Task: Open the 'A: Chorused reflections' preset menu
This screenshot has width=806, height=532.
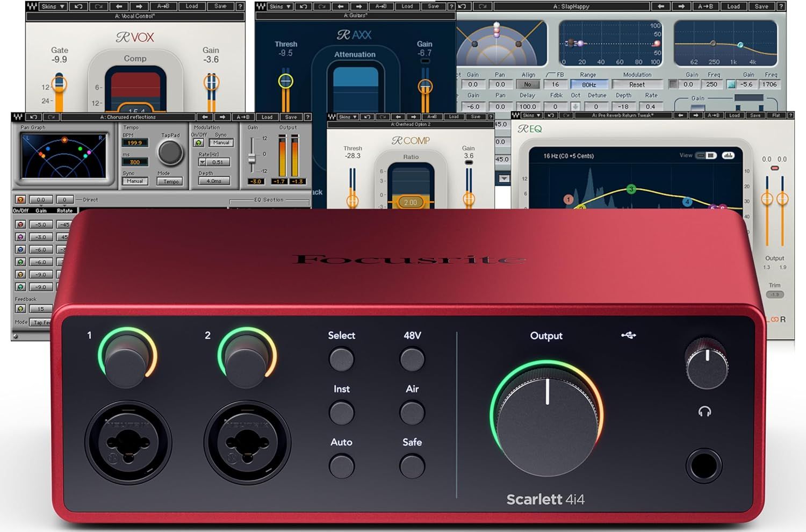Action: 128,117
